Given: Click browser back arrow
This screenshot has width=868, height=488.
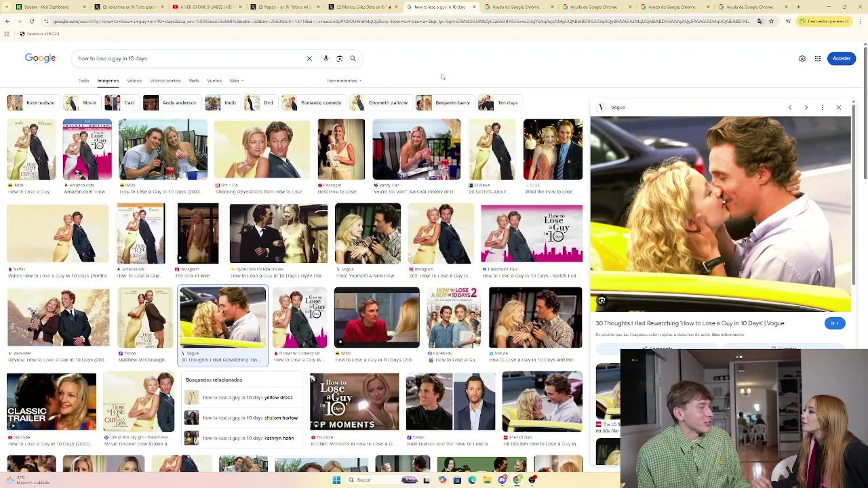Looking at the screenshot, I should 7,21.
